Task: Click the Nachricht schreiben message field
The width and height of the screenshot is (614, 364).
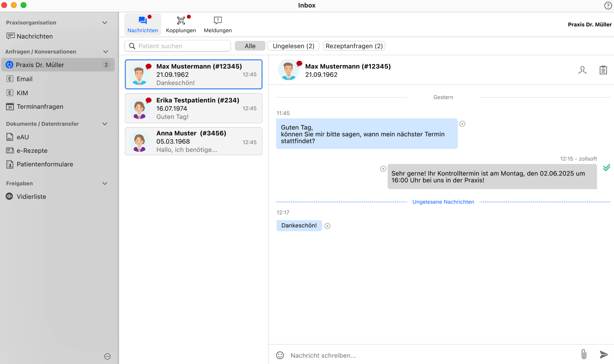Action: 432,355
